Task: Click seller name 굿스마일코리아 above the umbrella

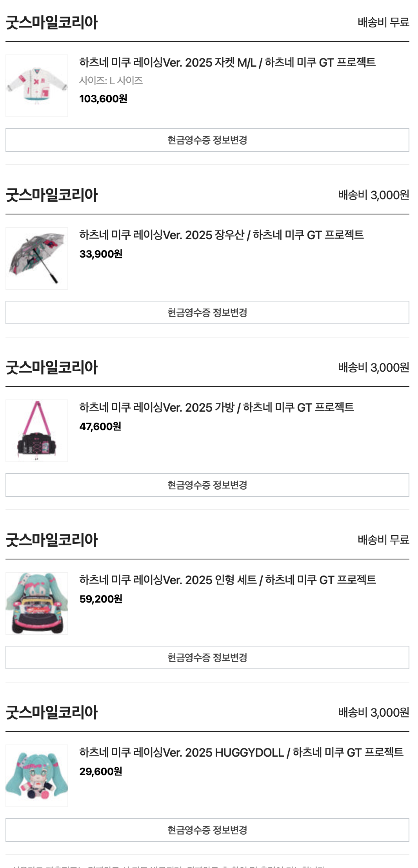Action: (51, 195)
